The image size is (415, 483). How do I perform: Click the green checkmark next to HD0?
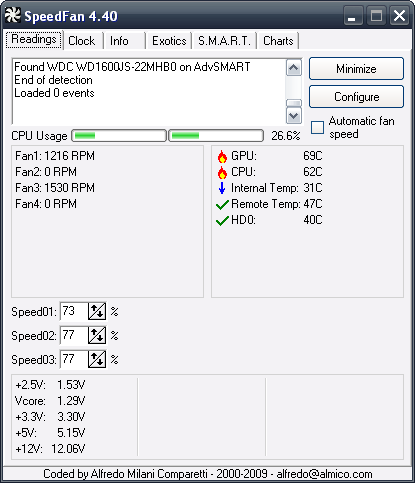click(222, 220)
